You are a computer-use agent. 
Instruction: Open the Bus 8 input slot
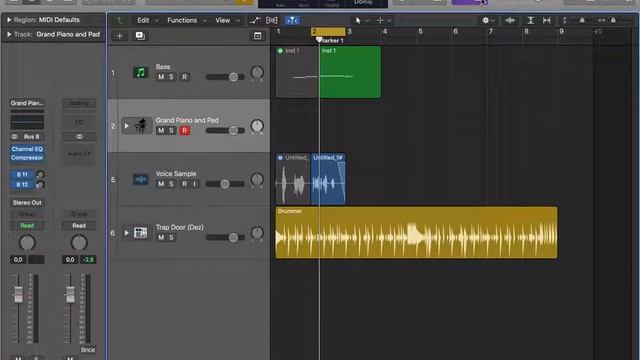[x=32, y=136]
